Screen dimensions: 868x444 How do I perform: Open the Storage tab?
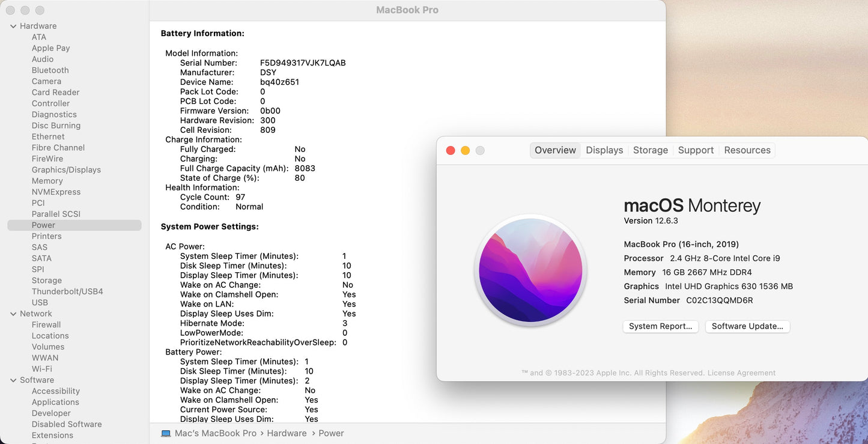click(650, 150)
